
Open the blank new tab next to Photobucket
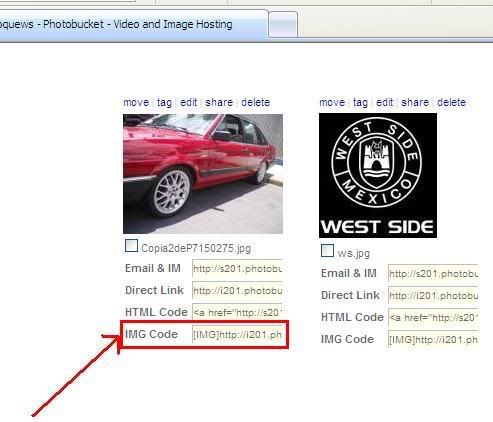(x=283, y=25)
